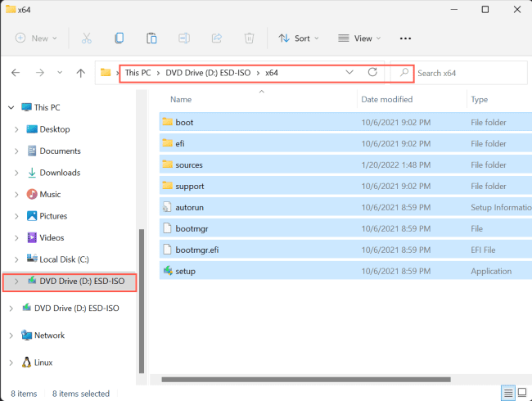Open the Sort dropdown menu
Image resolution: width=532 pixels, height=401 pixels.
tap(299, 38)
